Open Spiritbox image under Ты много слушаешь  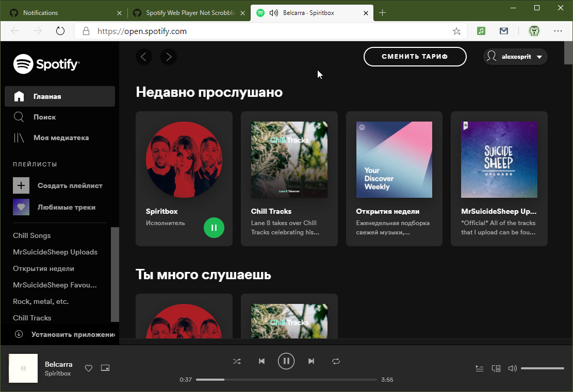(184, 321)
